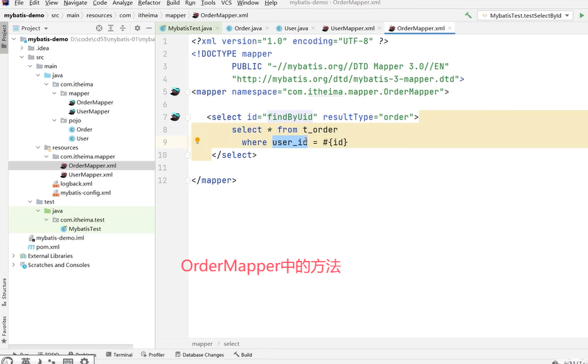Select the User class in pojo
This screenshot has width=588, height=364.
tap(79, 138)
